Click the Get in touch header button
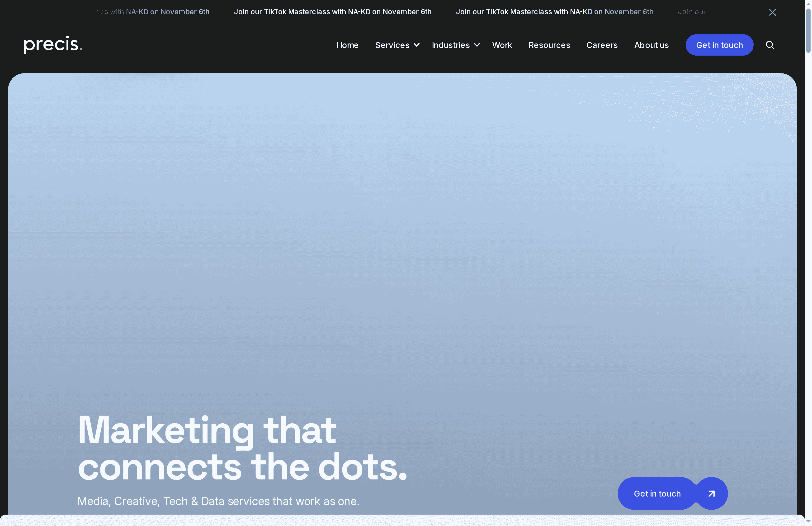Viewport: 812px width, 526px height. click(x=719, y=45)
